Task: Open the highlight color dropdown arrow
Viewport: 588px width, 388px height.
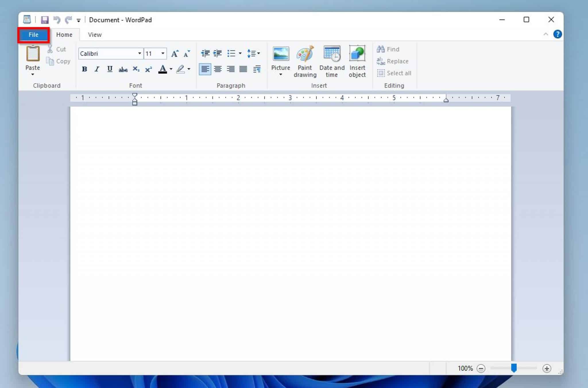Action: tap(189, 69)
